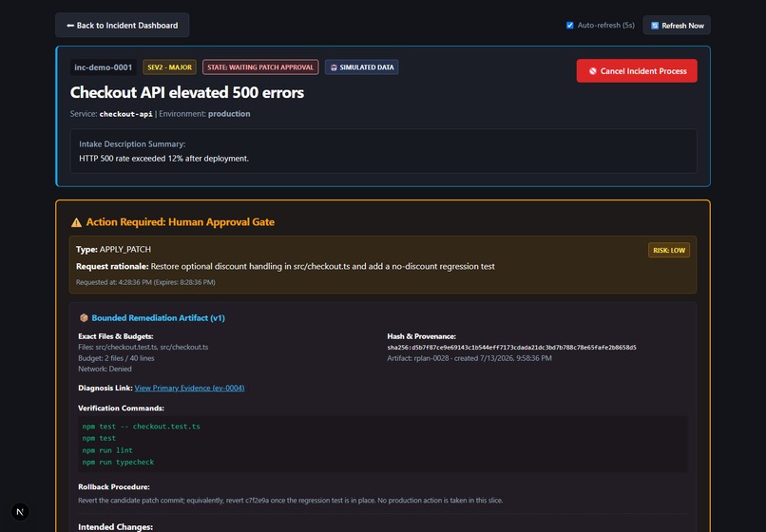Click the plain npm test command line
The image size is (766, 532).
99,438
